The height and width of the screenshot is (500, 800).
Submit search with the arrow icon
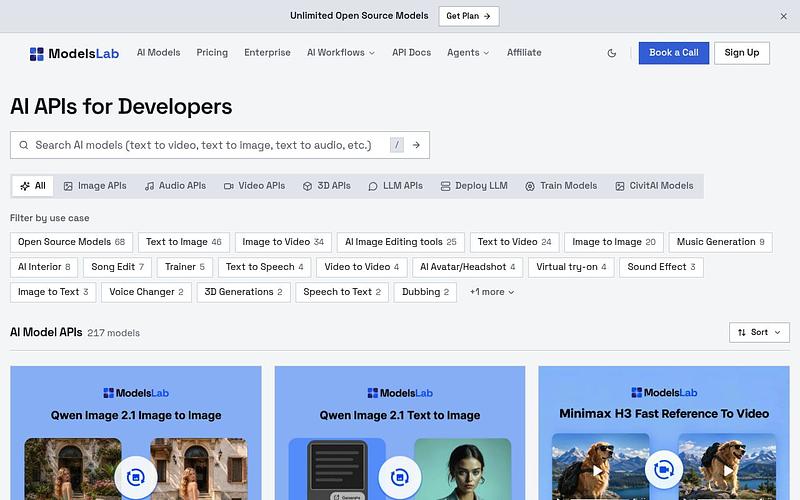pyautogui.click(x=416, y=145)
